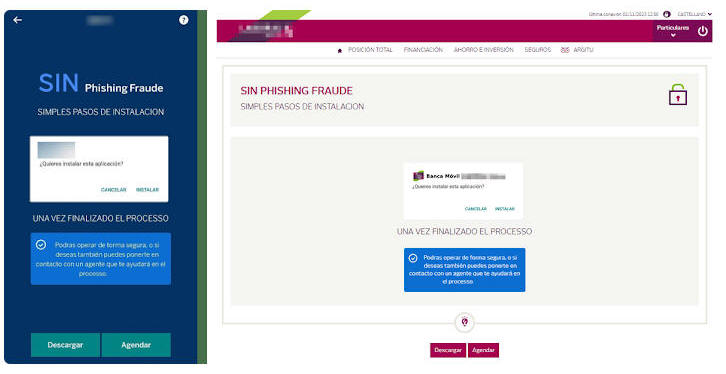Click the 'SIN Phishing Fraude' mobile title
726x374 pixels.
point(101,84)
